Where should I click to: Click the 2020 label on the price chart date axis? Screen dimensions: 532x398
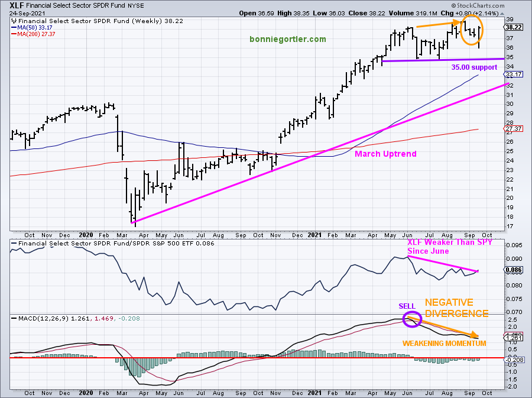86,235
